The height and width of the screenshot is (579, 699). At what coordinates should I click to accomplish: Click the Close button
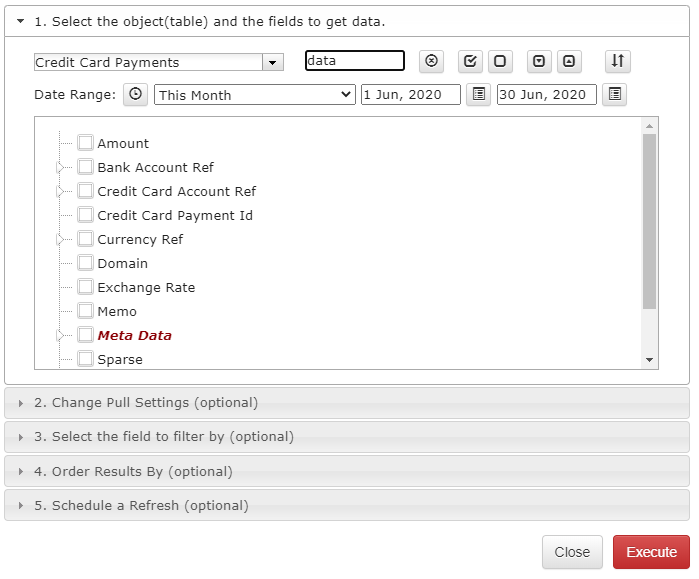pos(572,552)
